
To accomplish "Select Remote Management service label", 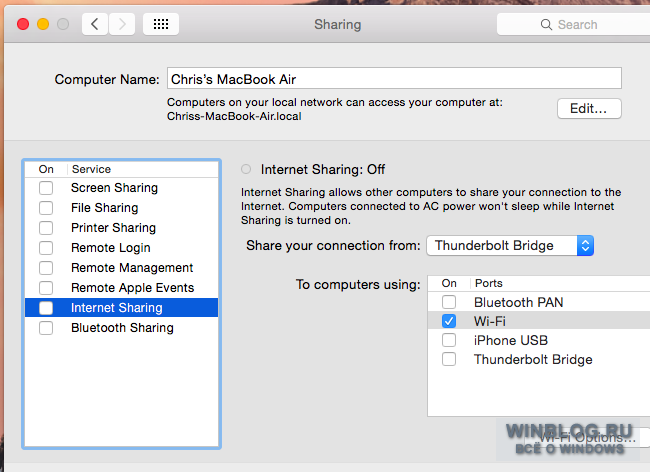I will coord(132,268).
